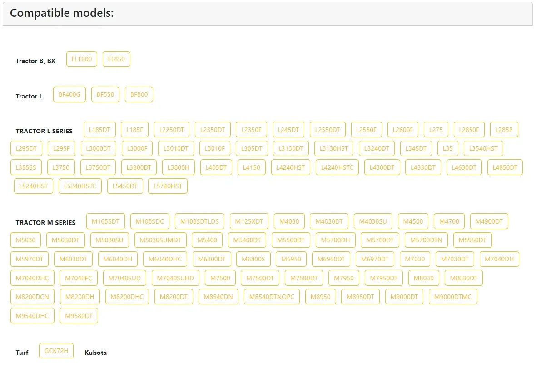The height and width of the screenshot is (392, 536).
Task: Click the L275 model tag
Action: 436,130
